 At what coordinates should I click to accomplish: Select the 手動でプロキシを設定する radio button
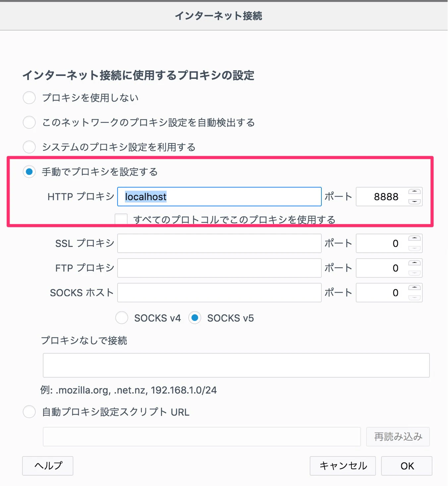(29, 172)
